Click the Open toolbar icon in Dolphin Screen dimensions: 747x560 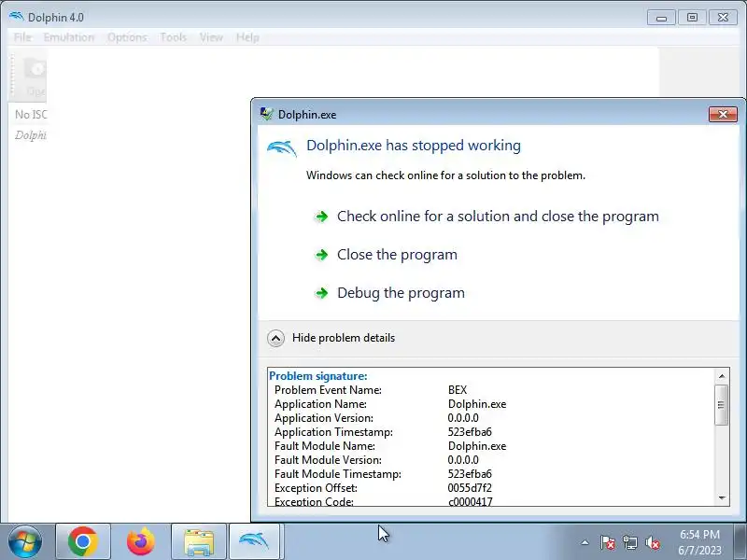pos(35,77)
